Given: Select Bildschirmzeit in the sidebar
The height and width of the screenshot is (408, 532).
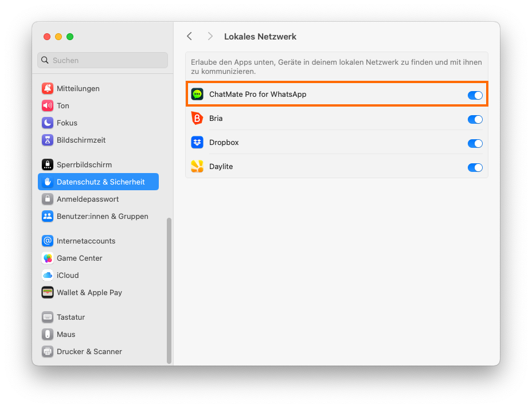Looking at the screenshot, I should 99,140.
